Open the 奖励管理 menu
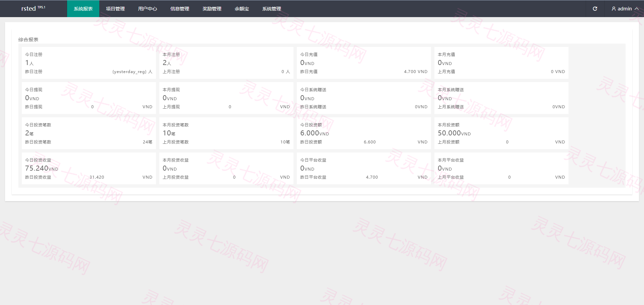Image resolution: width=644 pixels, height=305 pixels. [x=212, y=9]
